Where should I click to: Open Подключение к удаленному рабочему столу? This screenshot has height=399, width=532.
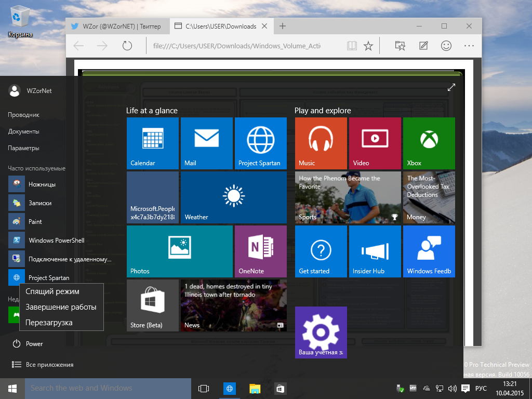60,259
